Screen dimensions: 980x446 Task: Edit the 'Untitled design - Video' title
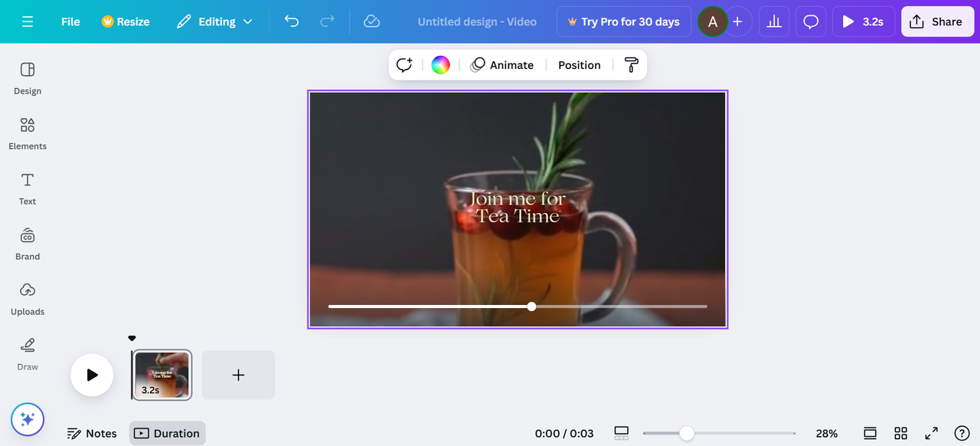pyautogui.click(x=477, y=21)
